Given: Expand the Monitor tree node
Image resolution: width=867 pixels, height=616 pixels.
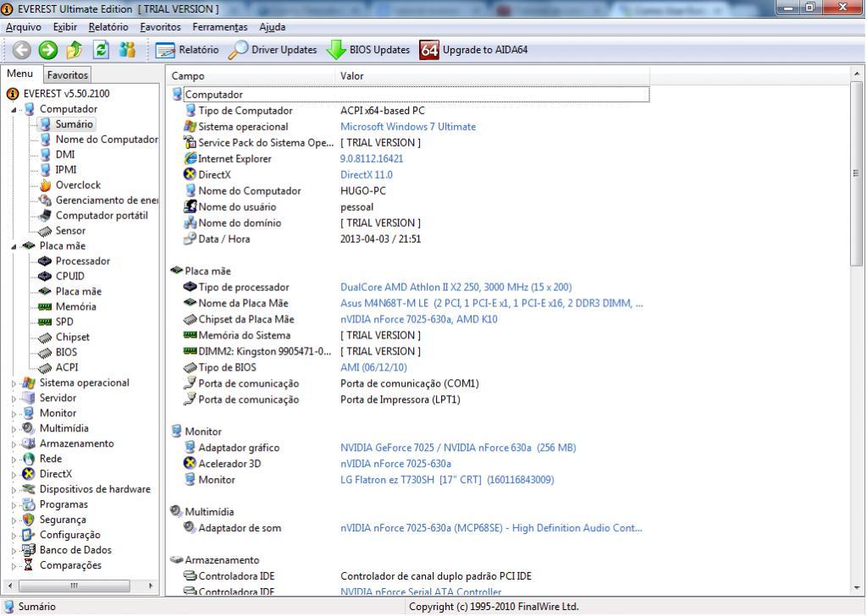Looking at the screenshot, I should point(14,413).
